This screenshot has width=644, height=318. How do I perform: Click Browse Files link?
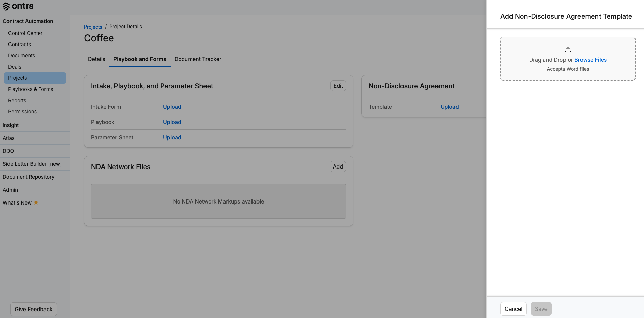[590, 60]
